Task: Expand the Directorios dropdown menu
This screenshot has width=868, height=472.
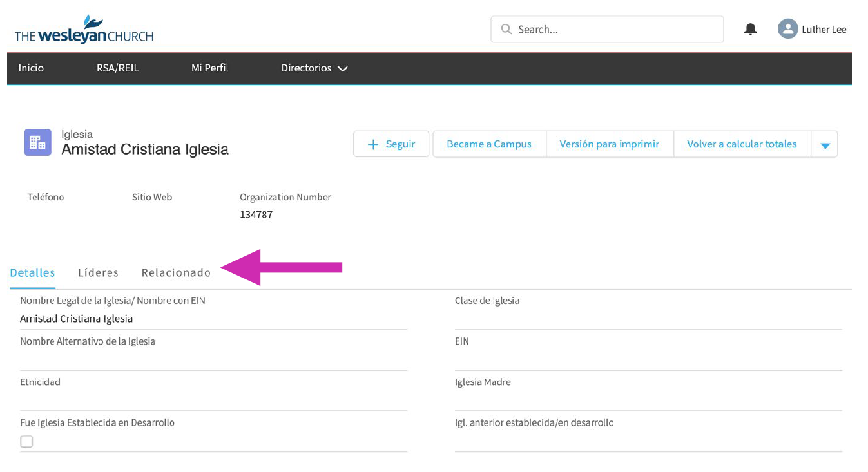Action: [314, 68]
